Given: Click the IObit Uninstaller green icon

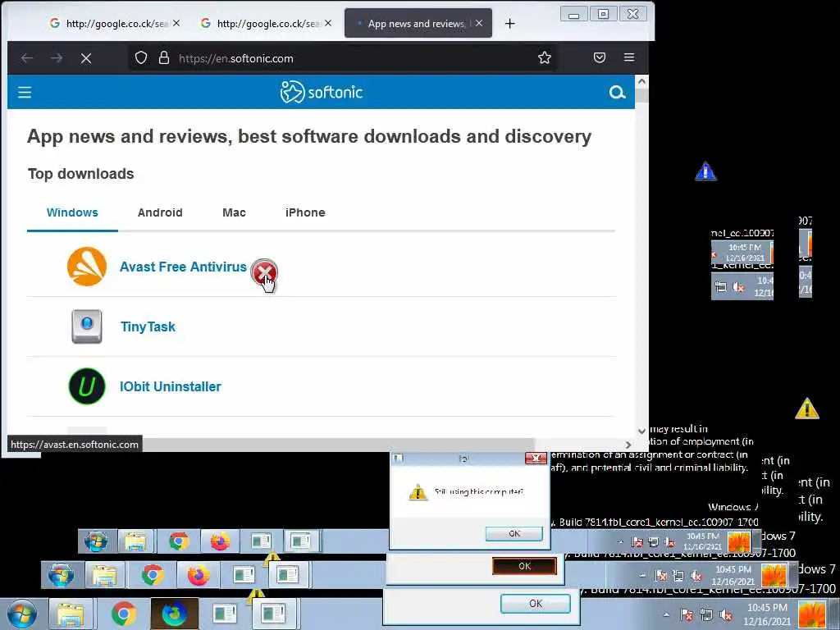Looking at the screenshot, I should pyautogui.click(x=86, y=386).
